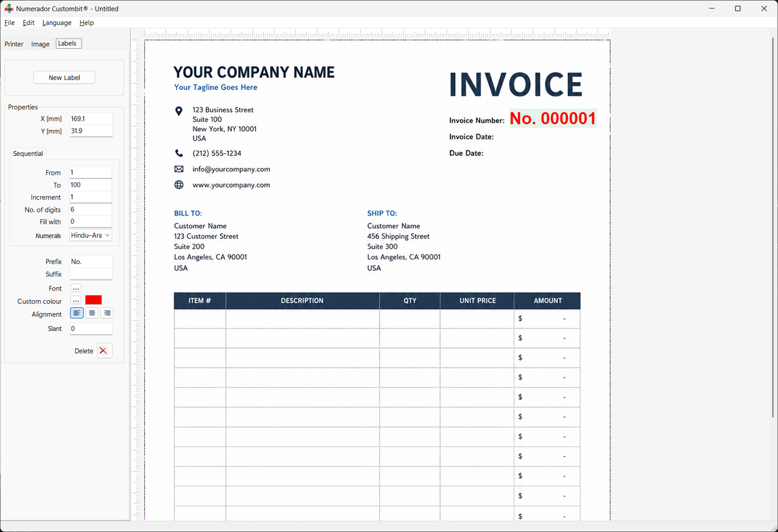The width and height of the screenshot is (778, 532).
Task: Click the Prefix input field
Action: pos(91,262)
